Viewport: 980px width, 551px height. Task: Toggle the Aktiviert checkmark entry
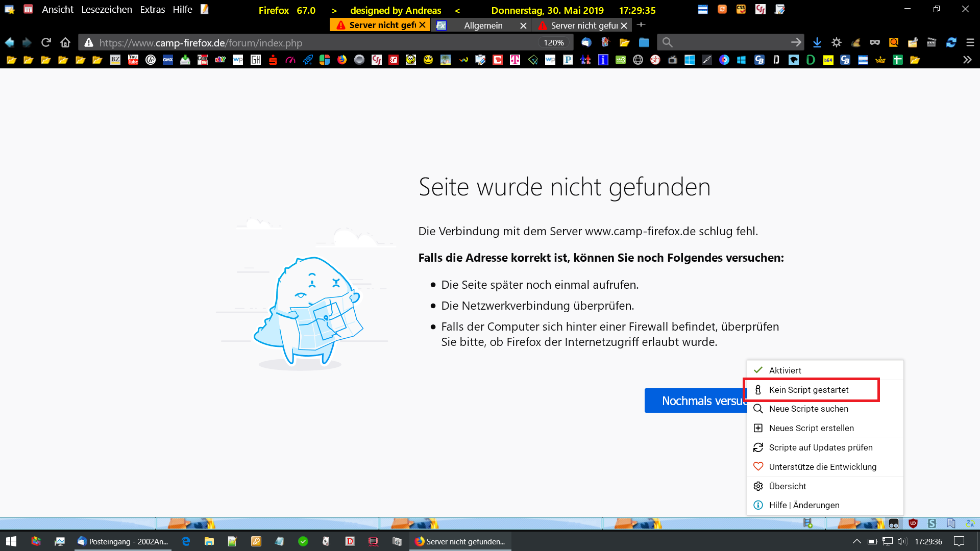coord(785,370)
